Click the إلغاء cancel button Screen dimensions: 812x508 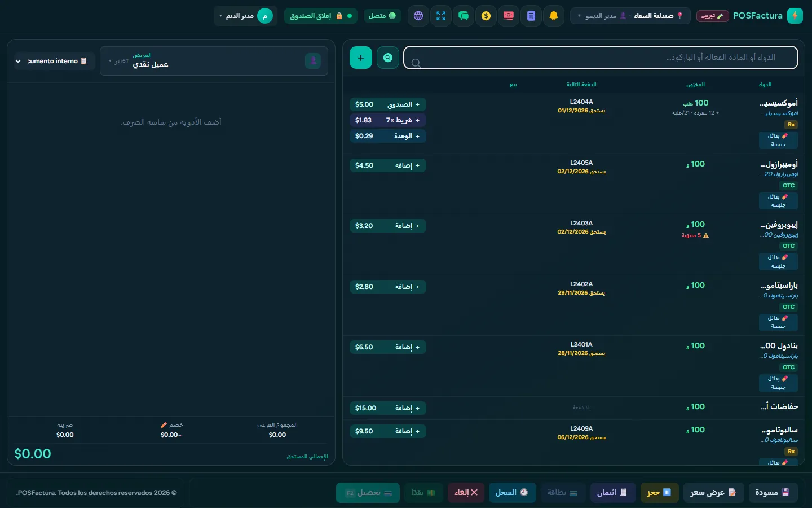coord(466,493)
